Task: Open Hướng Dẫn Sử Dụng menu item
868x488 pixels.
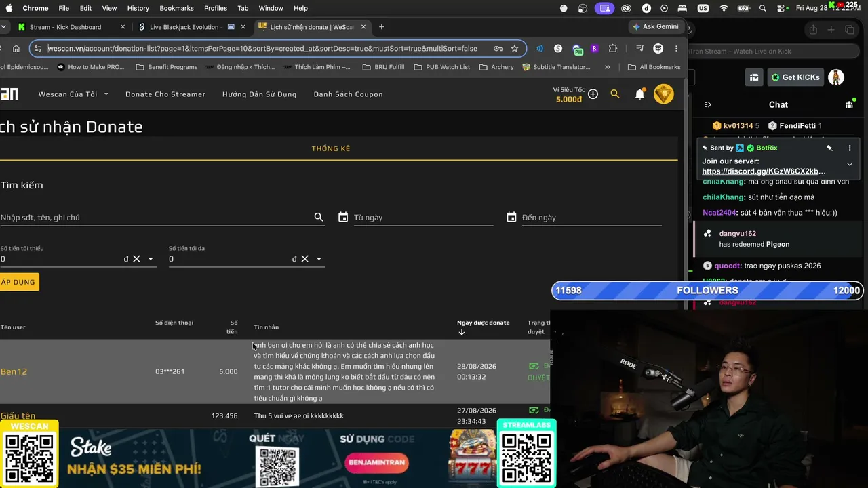Action: pos(259,94)
